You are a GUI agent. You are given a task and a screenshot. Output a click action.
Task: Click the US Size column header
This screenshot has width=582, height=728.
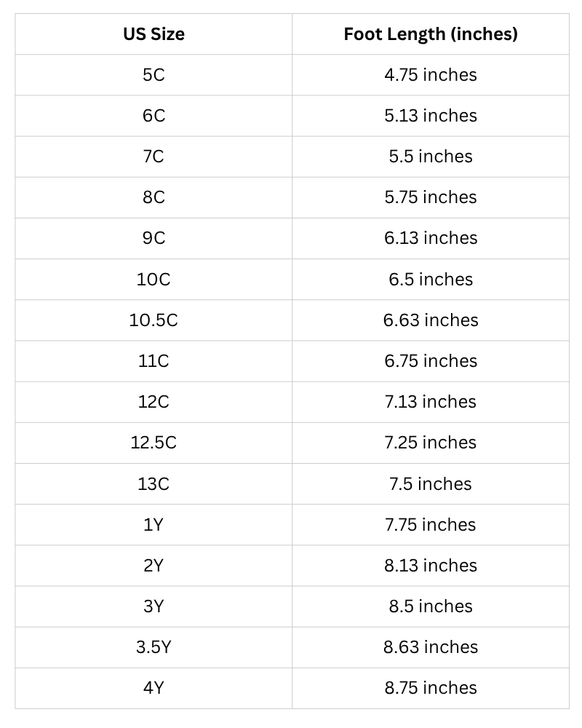154,33
